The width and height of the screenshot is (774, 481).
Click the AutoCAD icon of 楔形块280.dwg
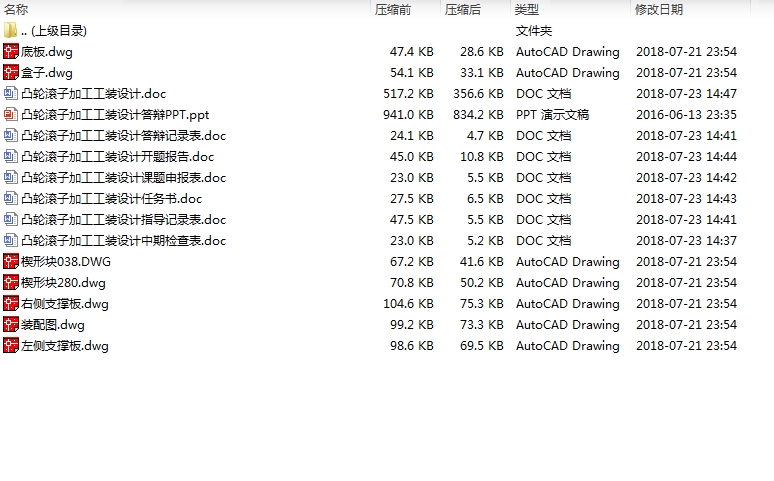tap(10, 282)
